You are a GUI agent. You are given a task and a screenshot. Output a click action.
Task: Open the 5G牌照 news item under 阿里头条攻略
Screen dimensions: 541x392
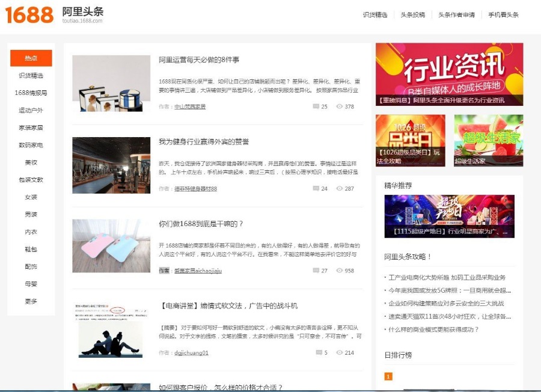(x=448, y=289)
